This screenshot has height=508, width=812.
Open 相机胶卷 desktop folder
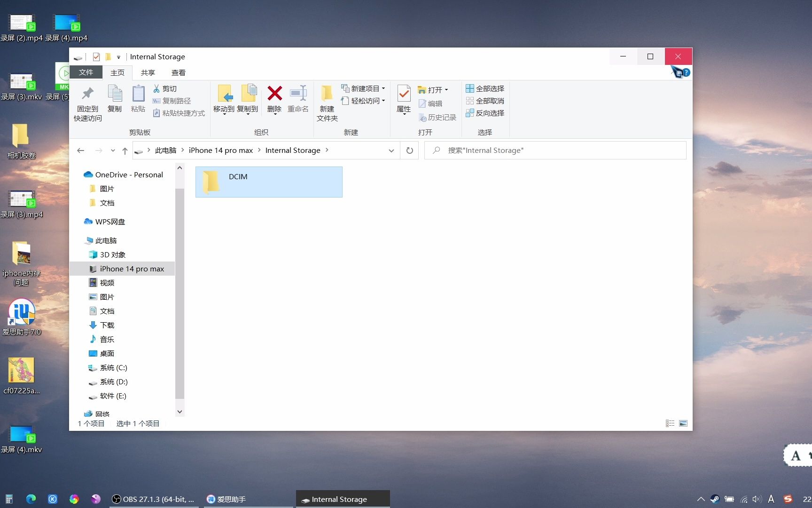point(21,141)
